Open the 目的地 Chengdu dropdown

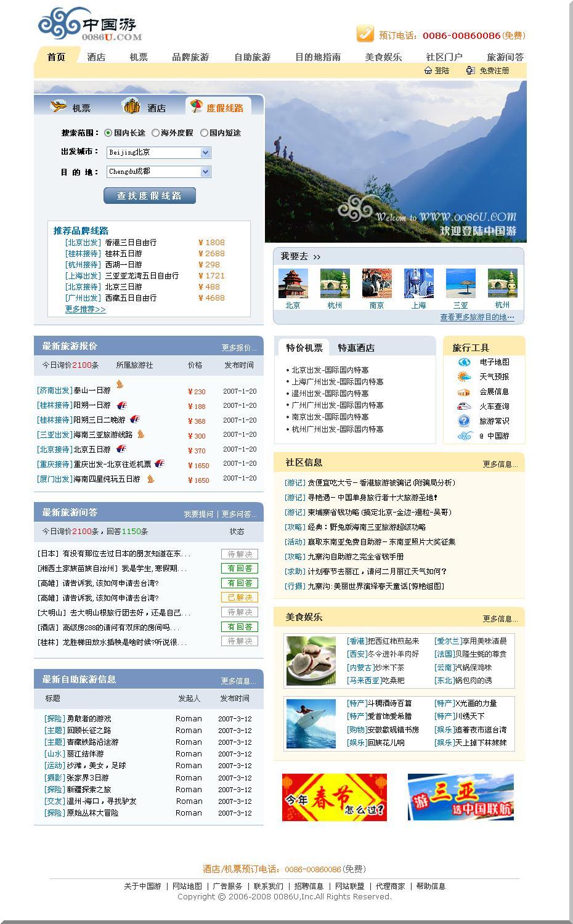pyautogui.click(x=159, y=172)
